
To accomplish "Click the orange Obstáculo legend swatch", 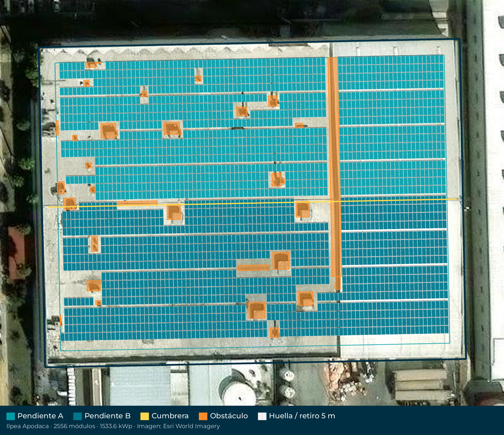I will tap(203, 416).
